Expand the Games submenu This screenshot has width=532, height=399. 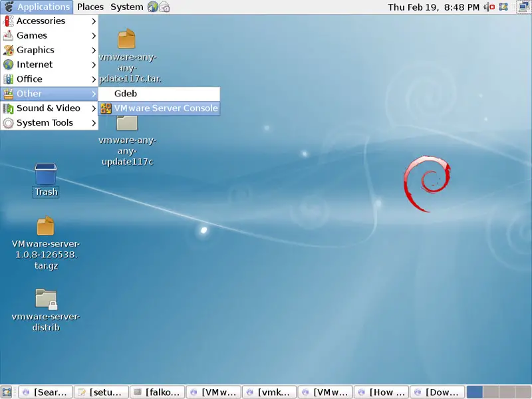pos(49,36)
